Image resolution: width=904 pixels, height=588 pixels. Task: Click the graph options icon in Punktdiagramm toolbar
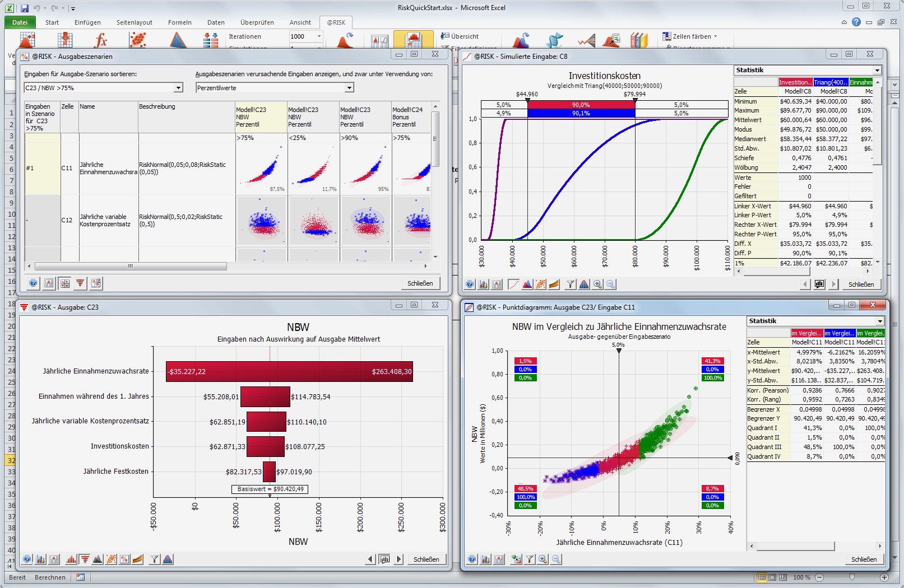pyautogui.click(x=486, y=559)
